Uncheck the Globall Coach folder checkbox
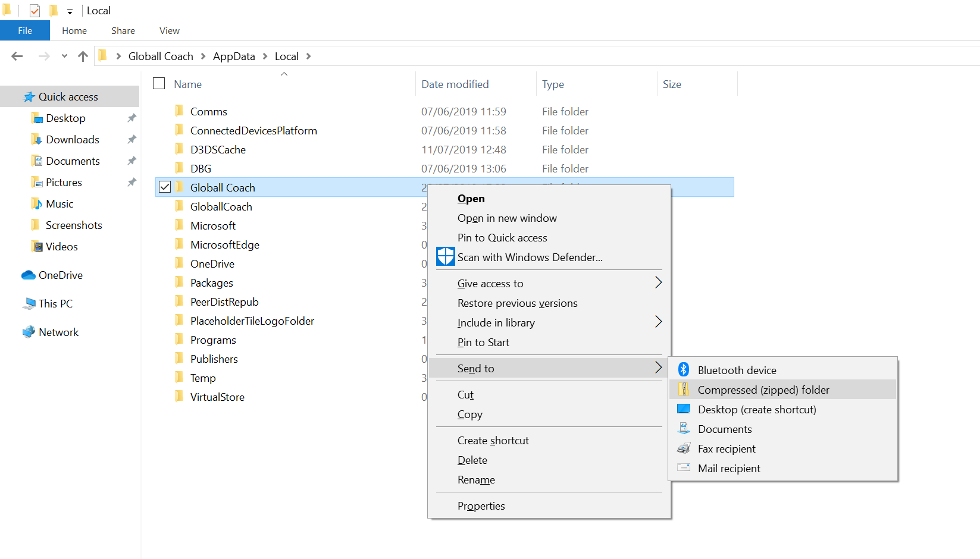Viewport: 980px width, 559px height. pos(165,187)
